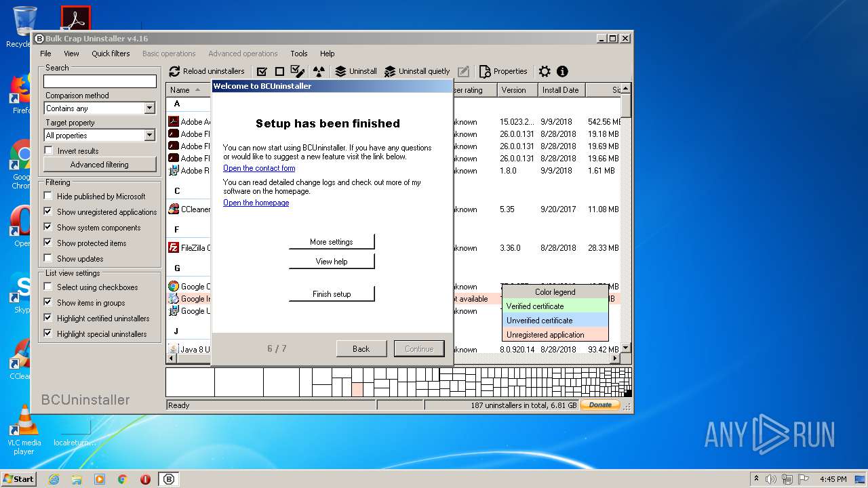Open the homepage link

[256, 203]
